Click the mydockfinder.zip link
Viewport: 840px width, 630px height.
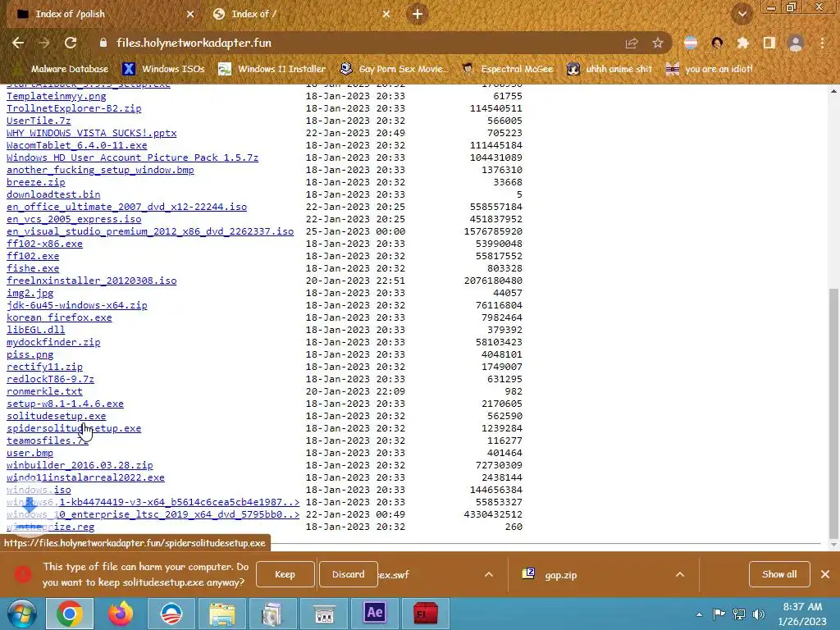tap(53, 343)
